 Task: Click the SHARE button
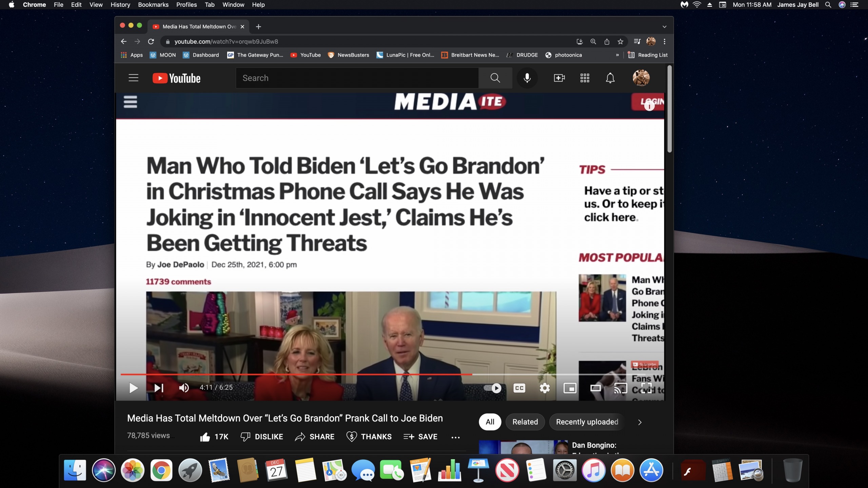[315, 437]
